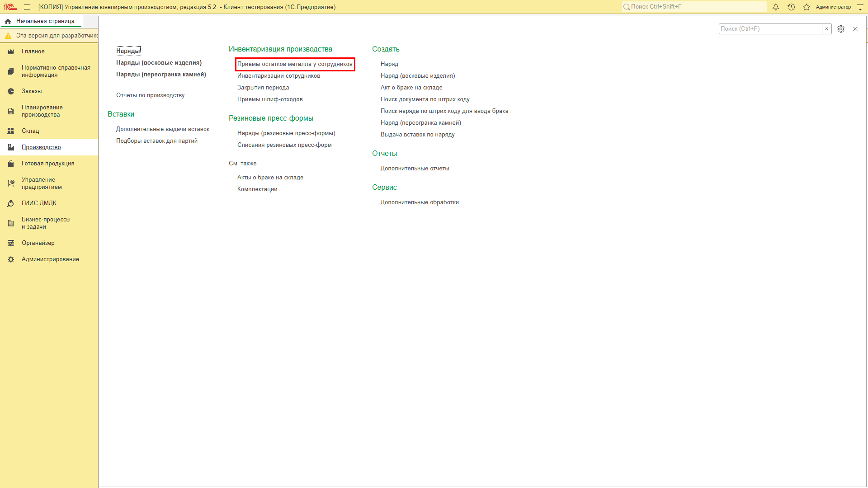Image resolution: width=868 pixels, height=488 pixels.
Task: Click the Планирование производства icon
Action: click(11, 111)
